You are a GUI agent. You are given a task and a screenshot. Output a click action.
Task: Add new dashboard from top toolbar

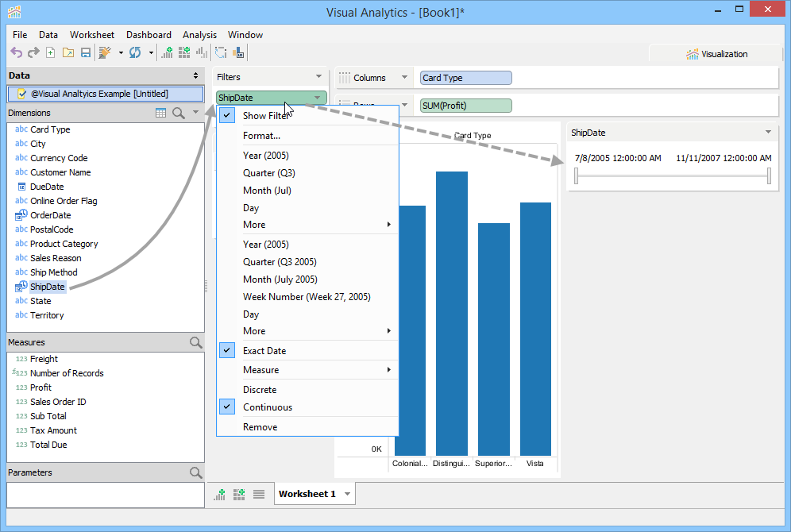click(x=184, y=52)
